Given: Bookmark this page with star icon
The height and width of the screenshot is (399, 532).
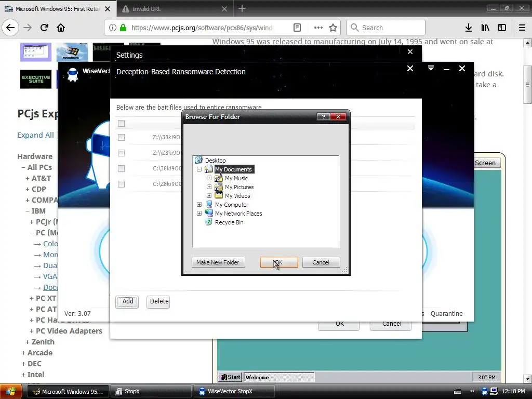Looking at the screenshot, I should 333,28.
